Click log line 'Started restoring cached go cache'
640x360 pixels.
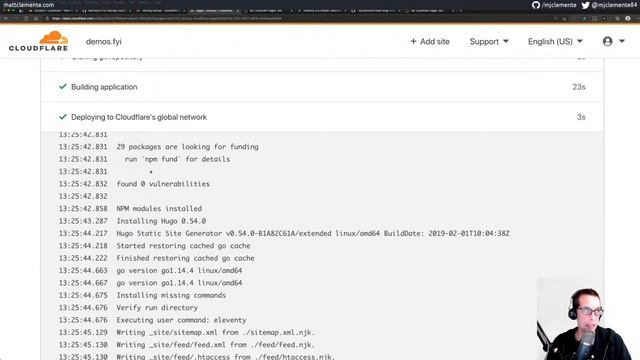click(x=183, y=246)
